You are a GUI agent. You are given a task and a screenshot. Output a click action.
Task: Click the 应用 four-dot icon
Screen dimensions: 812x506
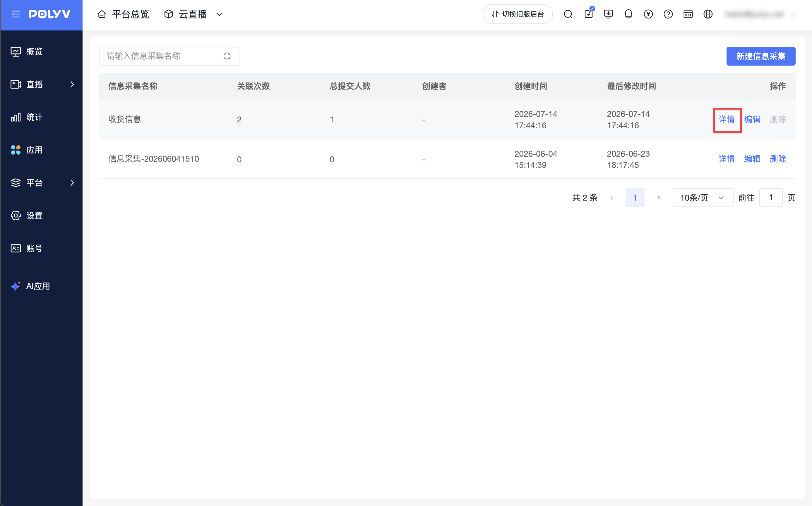tap(16, 150)
